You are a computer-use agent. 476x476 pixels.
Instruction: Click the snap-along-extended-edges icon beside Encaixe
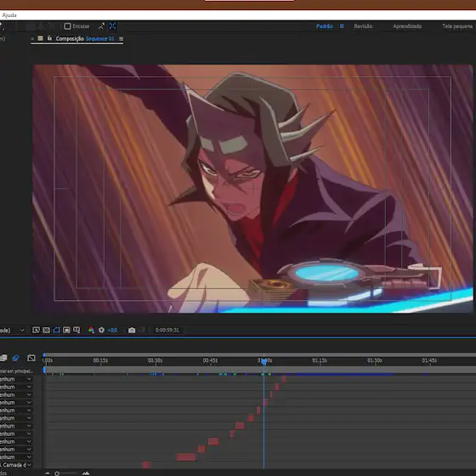101,26
